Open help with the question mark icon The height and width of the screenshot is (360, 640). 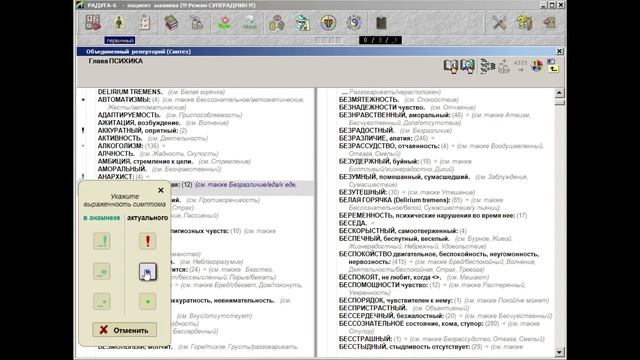[x=524, y=23]
